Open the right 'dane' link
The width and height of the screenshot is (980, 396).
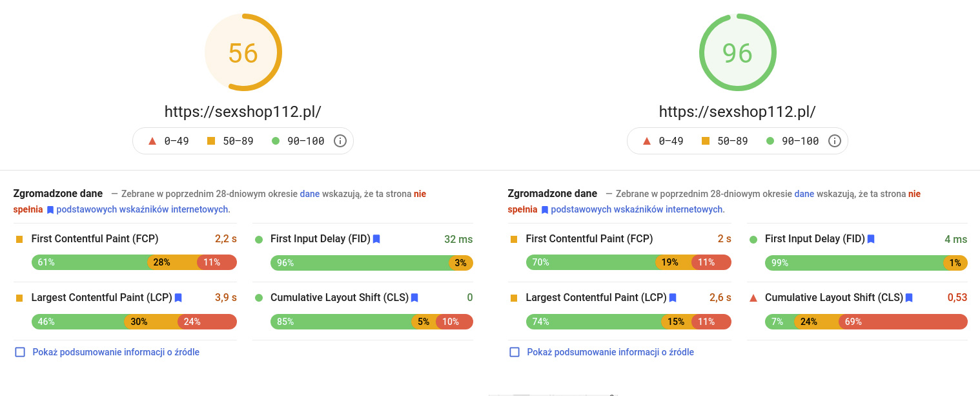point(804,193)
